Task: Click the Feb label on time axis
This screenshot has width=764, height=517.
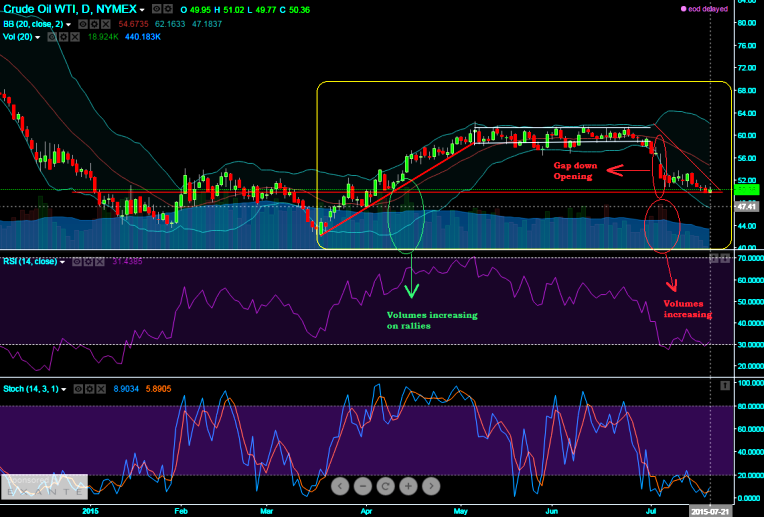Action: 181,511
